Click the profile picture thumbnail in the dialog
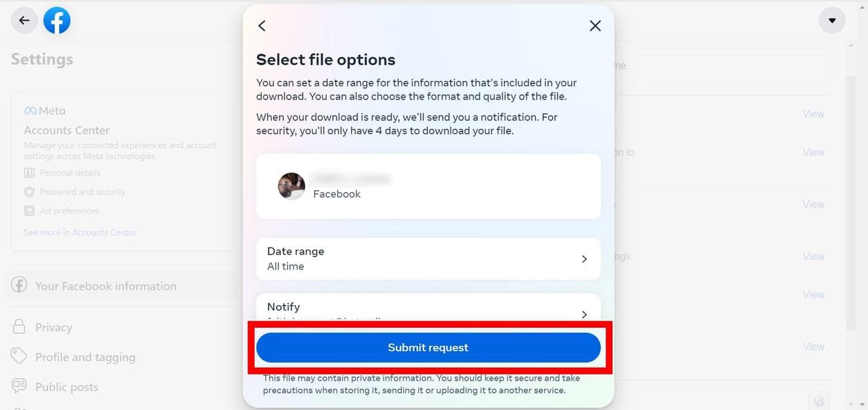The image size is (868, 410). [x=291, y=186]
